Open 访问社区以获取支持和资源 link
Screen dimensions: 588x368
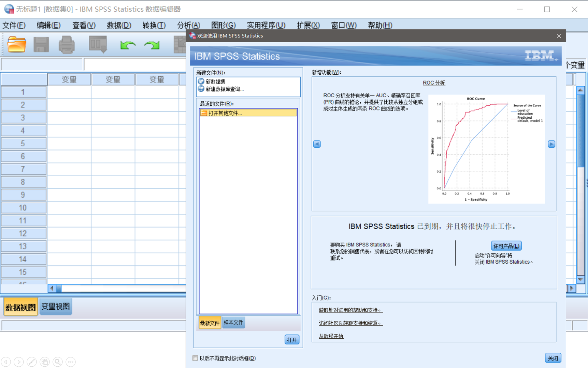(350, 323)
